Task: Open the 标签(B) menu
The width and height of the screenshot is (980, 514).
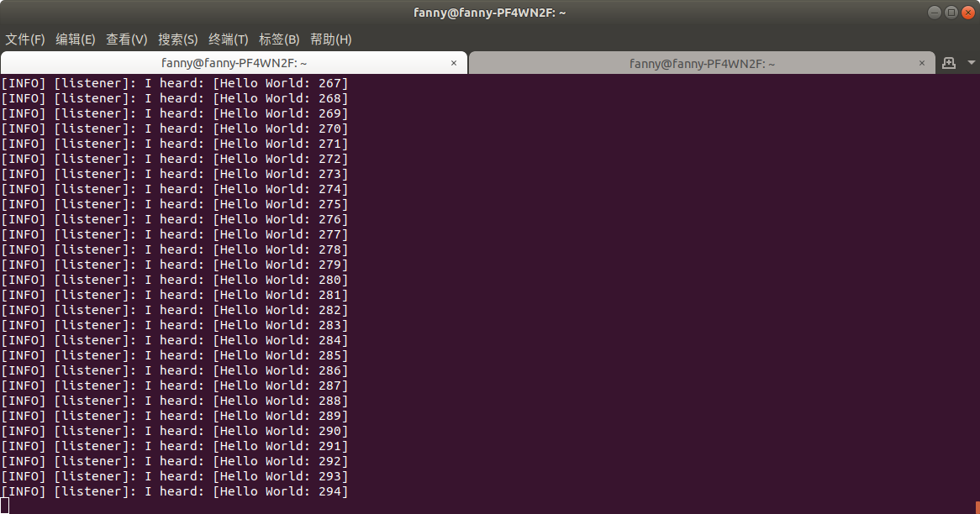Action: [277, 39]
